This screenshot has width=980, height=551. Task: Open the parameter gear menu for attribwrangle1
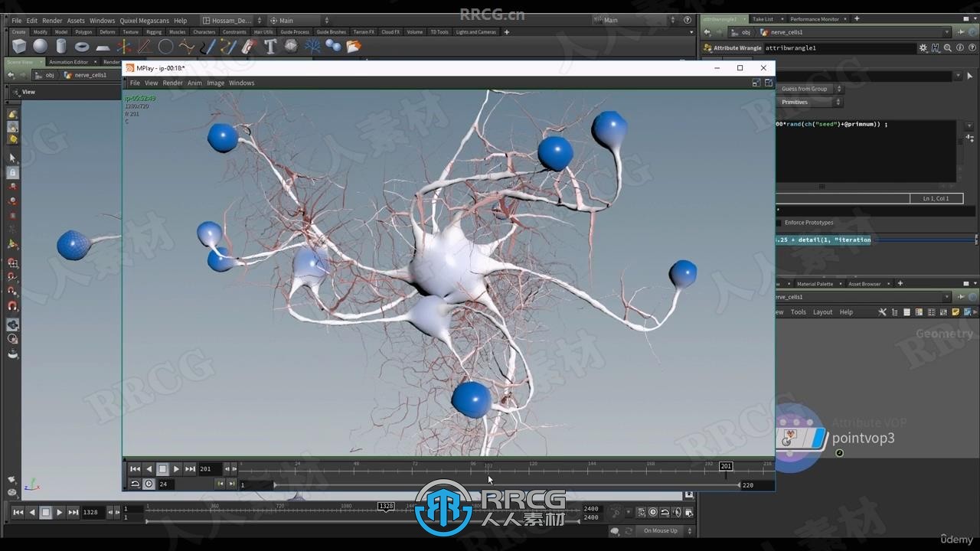[923, 47]
